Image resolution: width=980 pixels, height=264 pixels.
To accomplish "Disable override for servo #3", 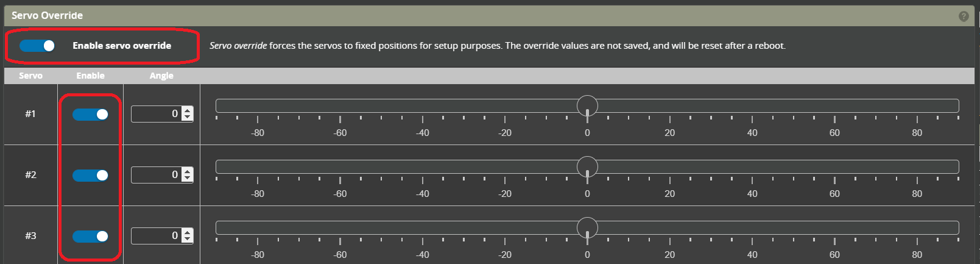I will [x=90, y=237].
